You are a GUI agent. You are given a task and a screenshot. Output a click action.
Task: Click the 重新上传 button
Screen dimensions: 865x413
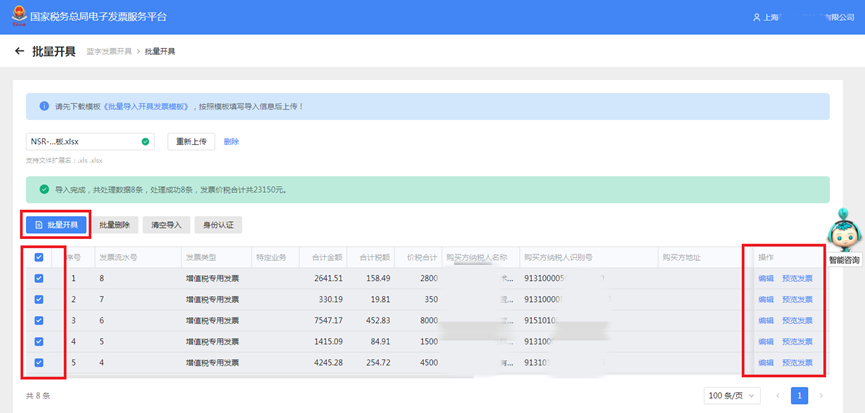click(191, 142)
